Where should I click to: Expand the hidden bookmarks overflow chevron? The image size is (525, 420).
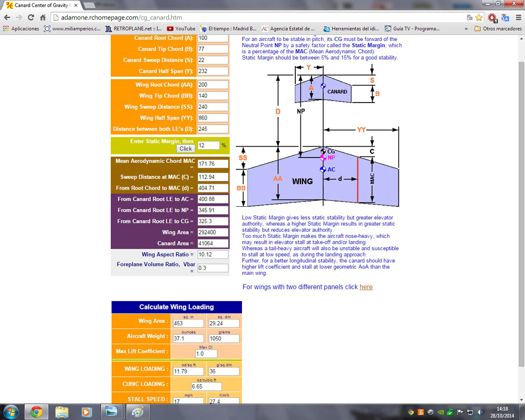tap(466, 29)
